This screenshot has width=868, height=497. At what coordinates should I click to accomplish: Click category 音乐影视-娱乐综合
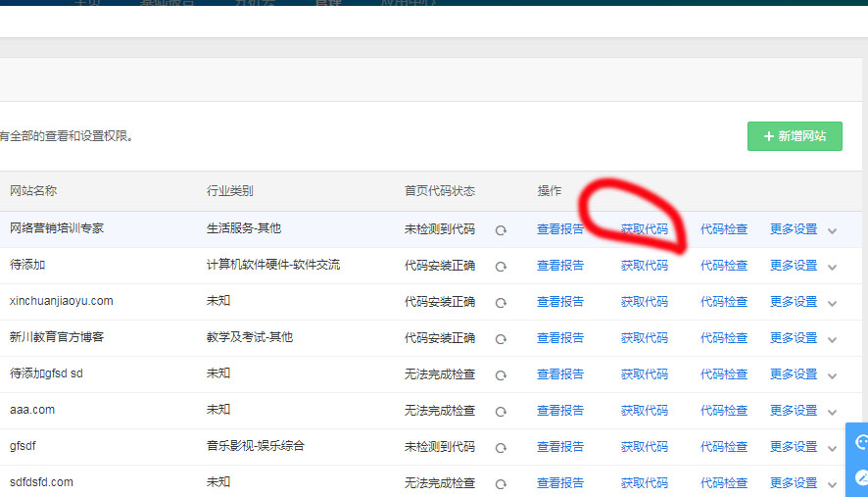[x=256, y=446]
